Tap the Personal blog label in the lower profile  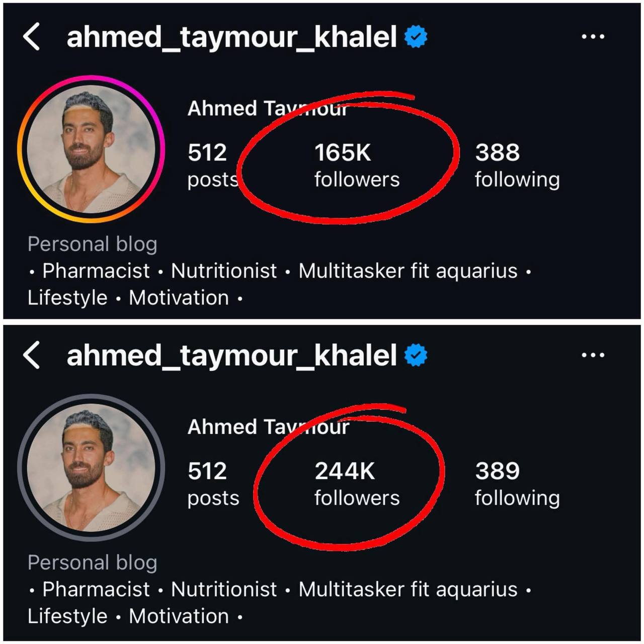coord(92,562)
